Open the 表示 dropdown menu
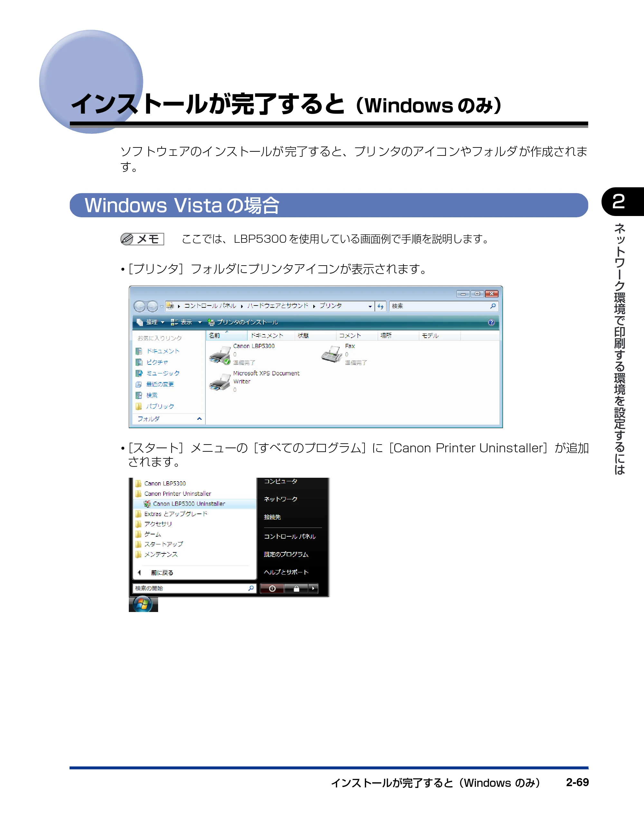The image size is (644, 828). click(x=186, y=322)
